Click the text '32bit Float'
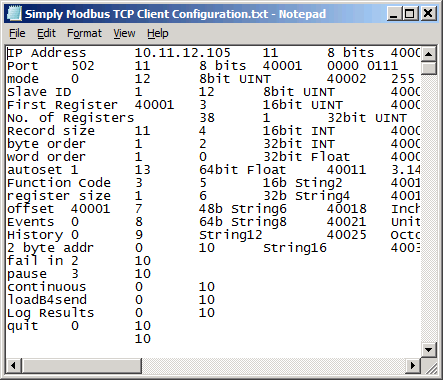443x380 pixels. [307, 157]
